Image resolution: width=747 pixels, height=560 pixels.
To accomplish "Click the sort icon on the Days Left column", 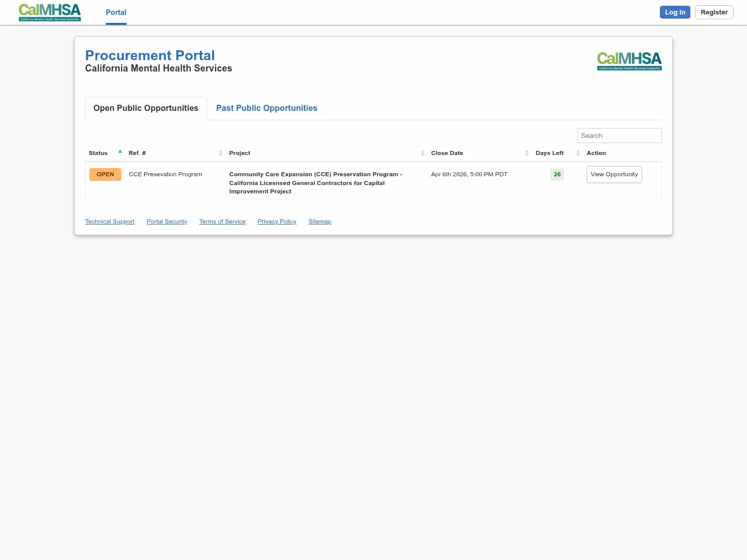I will coord(578,153).
